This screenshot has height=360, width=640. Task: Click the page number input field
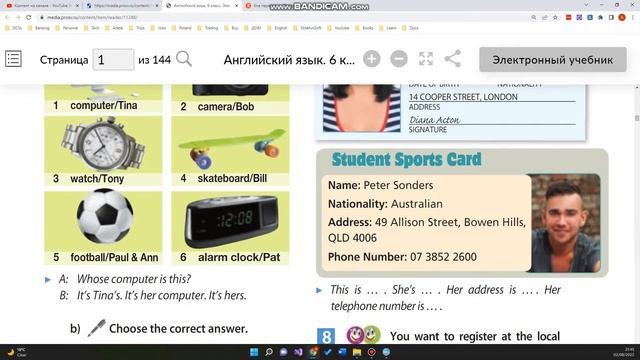point(113,60)
